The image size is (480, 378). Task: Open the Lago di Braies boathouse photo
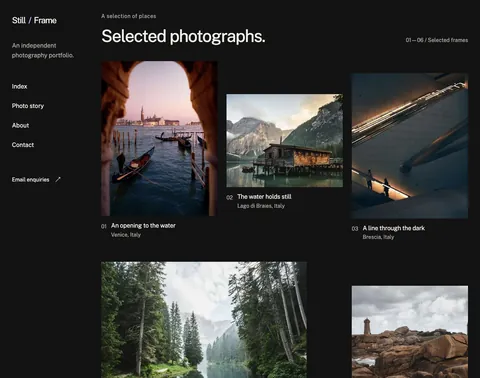284,140
